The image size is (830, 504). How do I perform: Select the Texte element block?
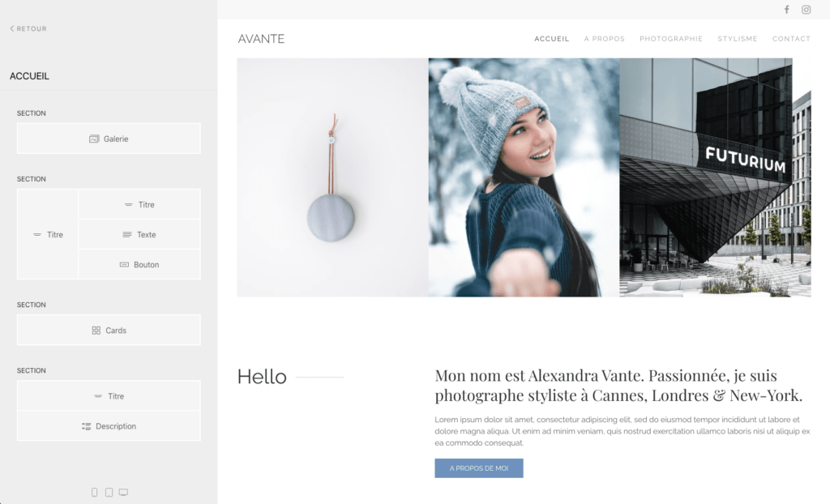pos(139,234)
